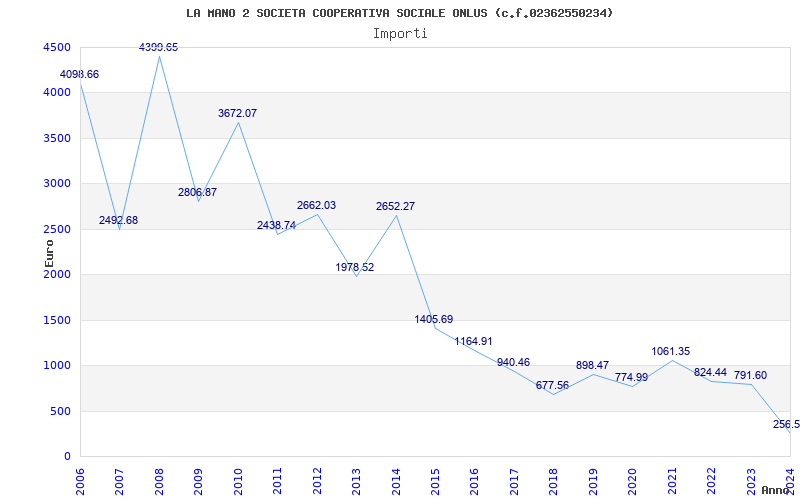Click the x-axis year 2023

coord(752,481)
